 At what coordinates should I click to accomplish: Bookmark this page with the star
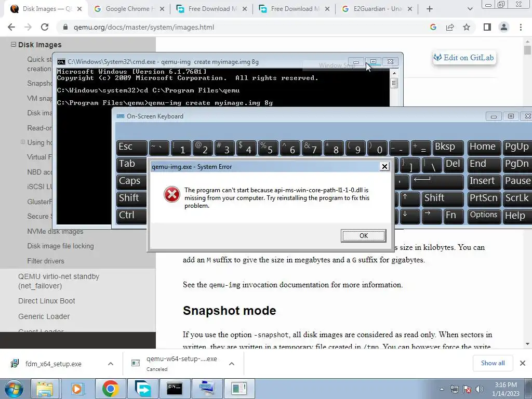tap(467, 27)
